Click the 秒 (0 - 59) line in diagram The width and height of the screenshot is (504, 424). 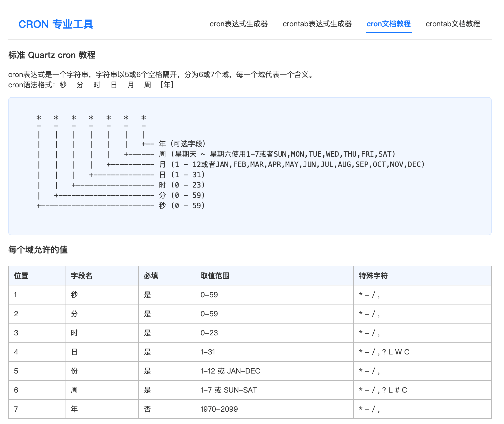[x=182, y=206]
